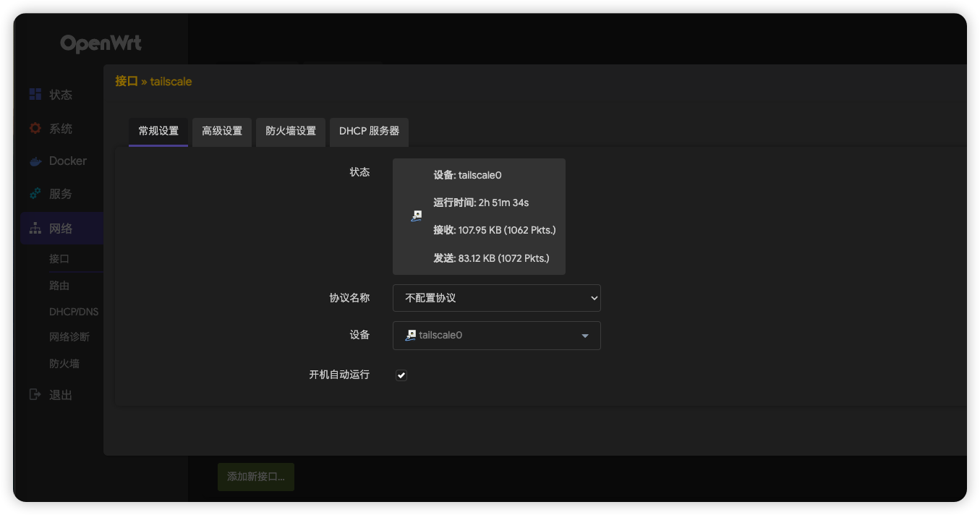Click the network topology icon
The width and height of the screenshot is (980, 515).
click(x=35, y=229)
